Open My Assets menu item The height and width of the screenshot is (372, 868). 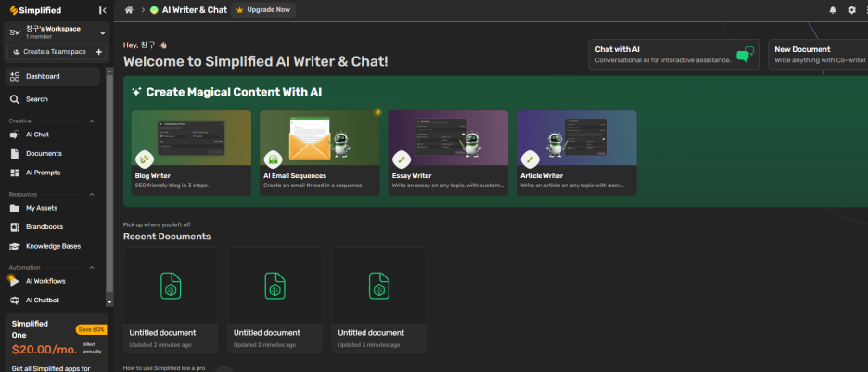(53, 208)
